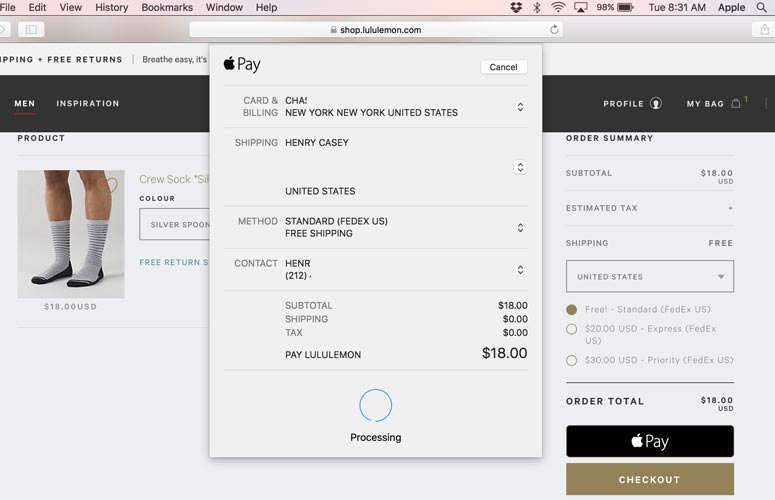
Task: Reload the page in Safari
Action: [x=555, y=30]
